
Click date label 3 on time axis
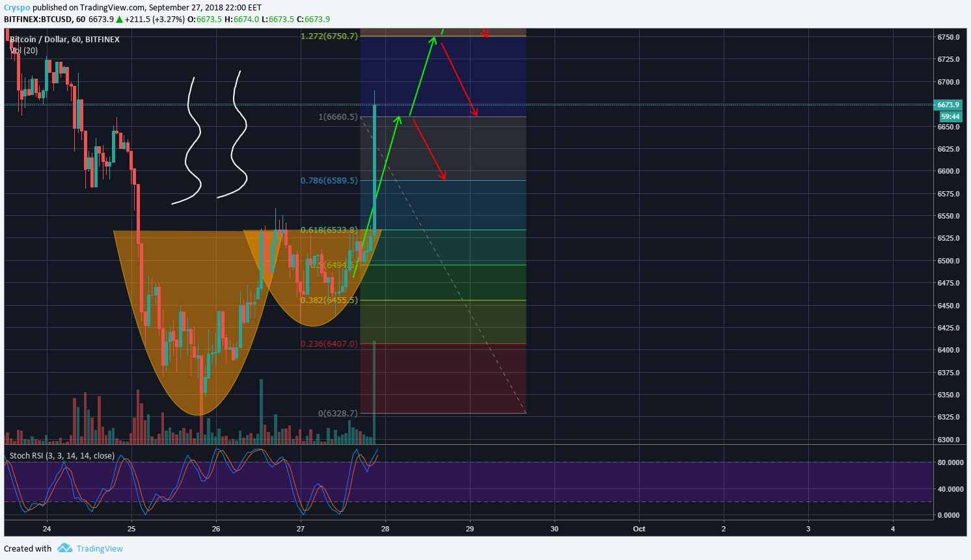[808, 529]
